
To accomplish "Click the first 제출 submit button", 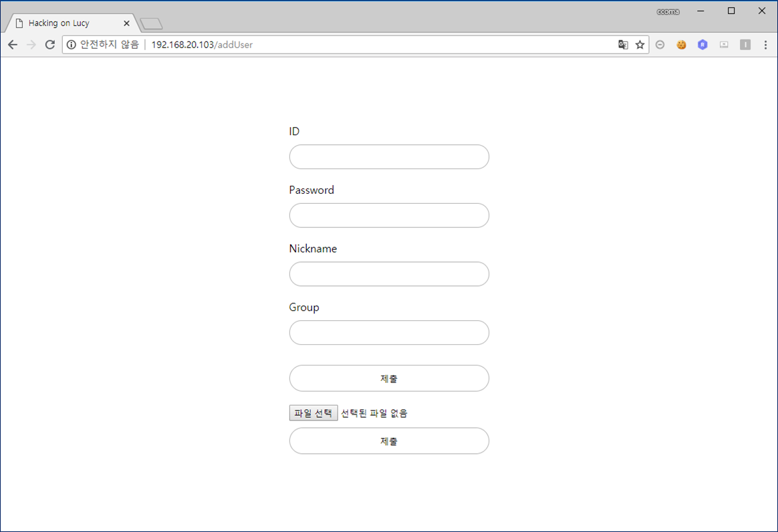I will 389,378.
